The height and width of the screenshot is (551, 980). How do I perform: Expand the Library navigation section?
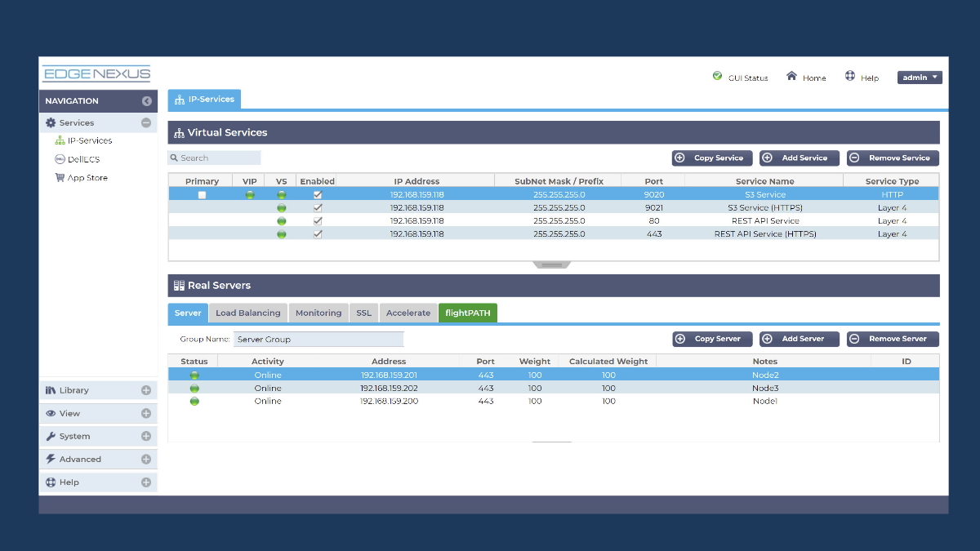(145, 390)
